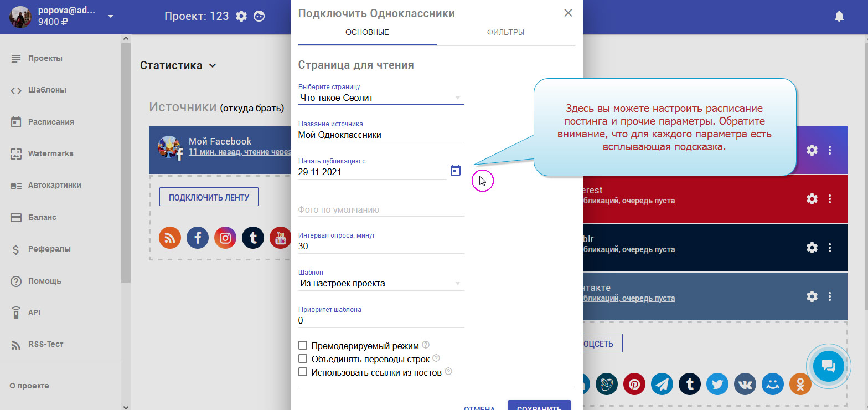Open Расписания in the sidebar
868x410 pixels.
tap(51, 122)
